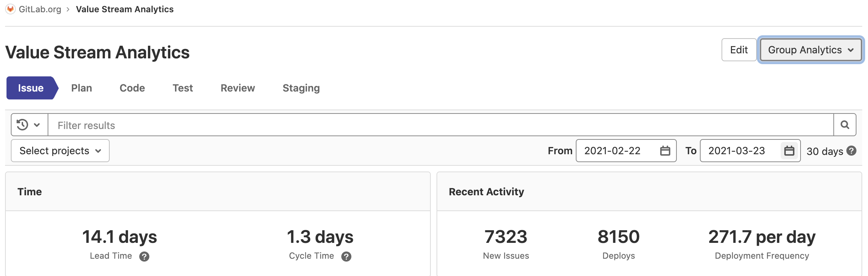Click the Lead Time help icon
Screen dimensions: 868x276
(x=145, y=256)
